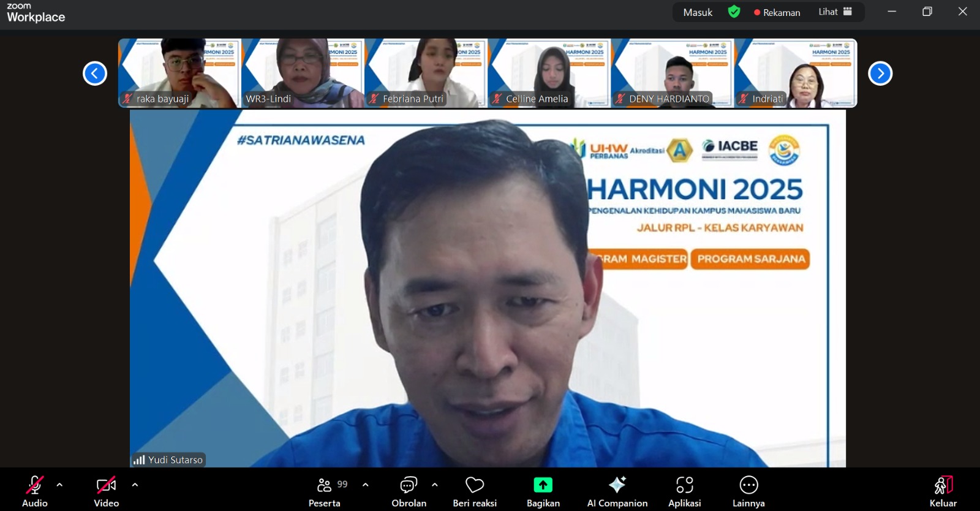The height and width of the screenshot is (511, 980).
Task: Select raka bayuaji video thumbnail
Action: tap(179, 73)
